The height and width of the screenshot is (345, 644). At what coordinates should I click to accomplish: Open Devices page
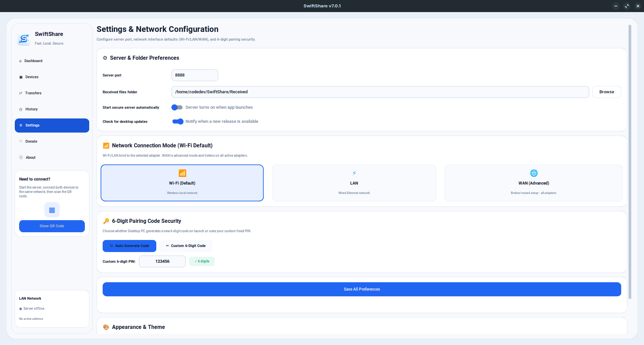click(x=52, y=77)
